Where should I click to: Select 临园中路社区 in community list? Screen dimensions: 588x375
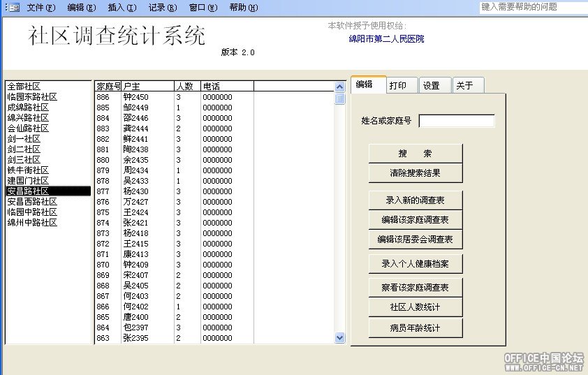48,212
